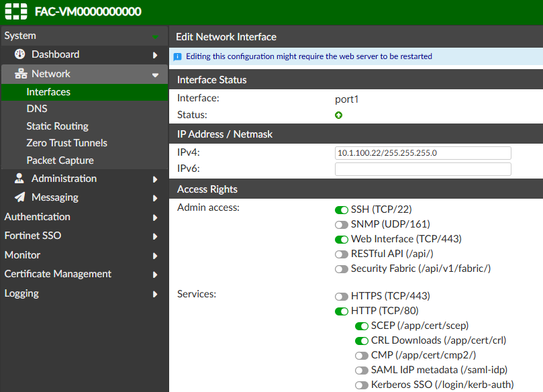Enable Security Fabric access toggle
This screenshot has width=543, height=392.
point(342,269)
